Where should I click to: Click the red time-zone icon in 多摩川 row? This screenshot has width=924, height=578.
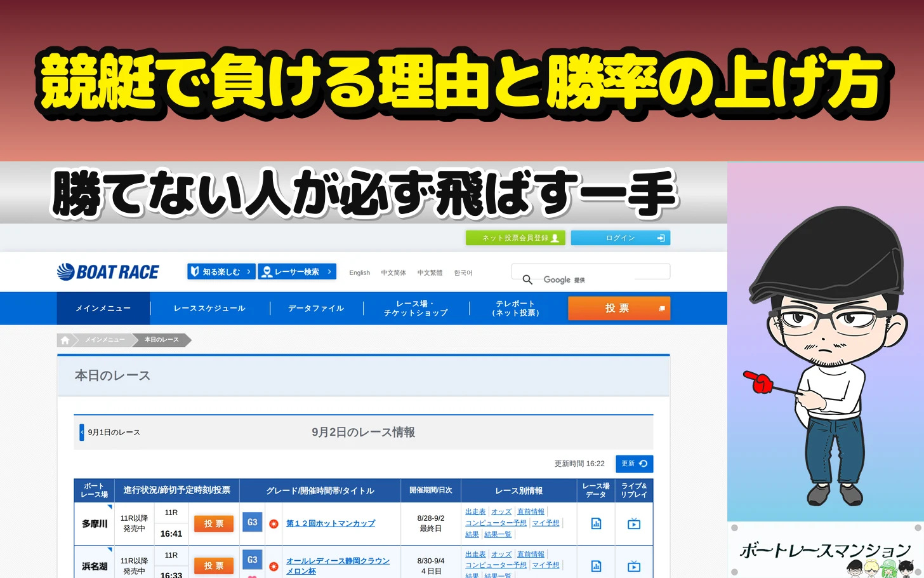(274, 524)
